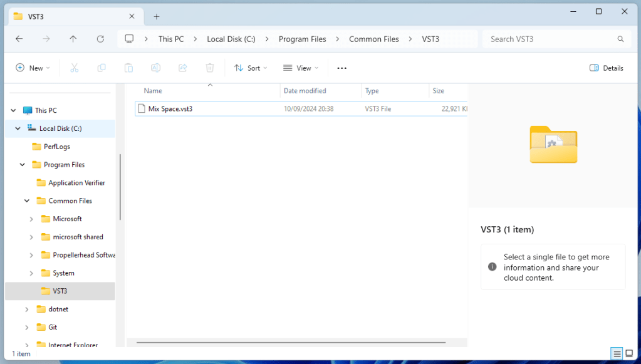641x364 pixels.
Task: Click the Copy icon in toolbar
Action: [x=102, y=68]
